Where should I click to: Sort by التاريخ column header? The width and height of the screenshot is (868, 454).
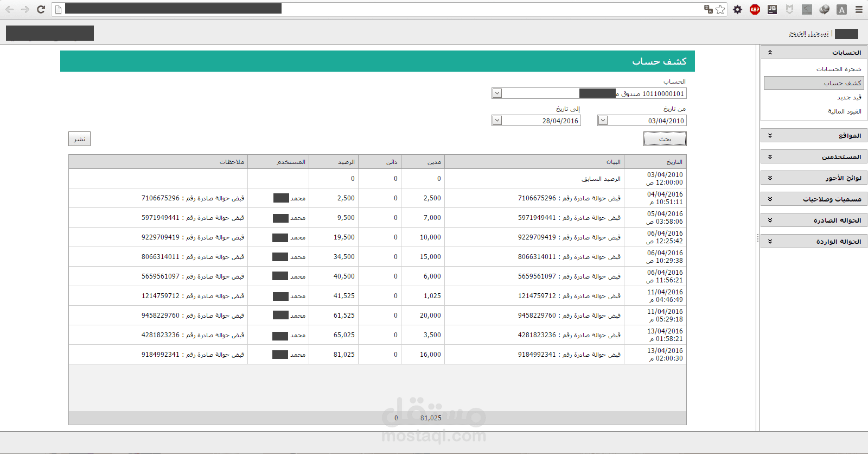655,162
